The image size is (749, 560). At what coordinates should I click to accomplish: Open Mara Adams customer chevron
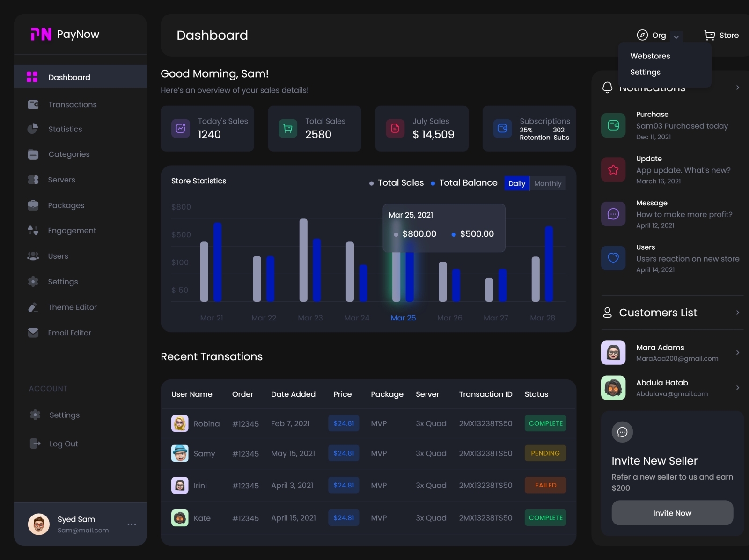click(738, 352)
